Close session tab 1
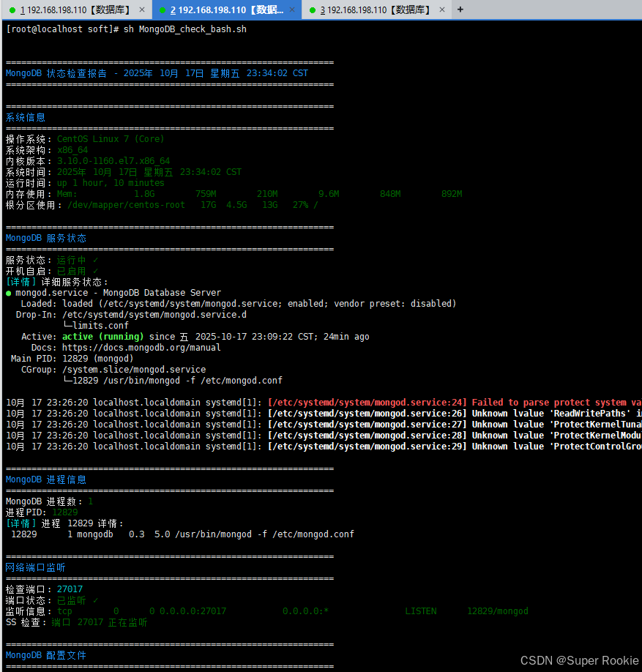 click(x=142, y=10)
